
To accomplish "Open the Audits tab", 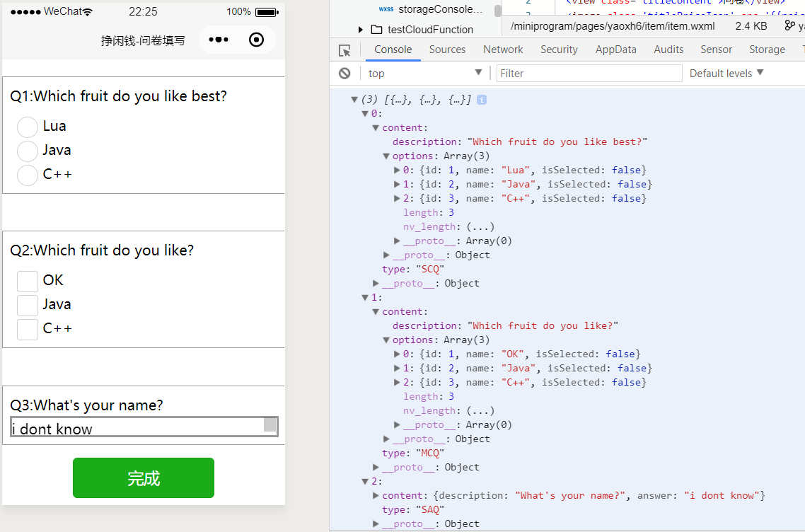I will [x=668, y=50].
